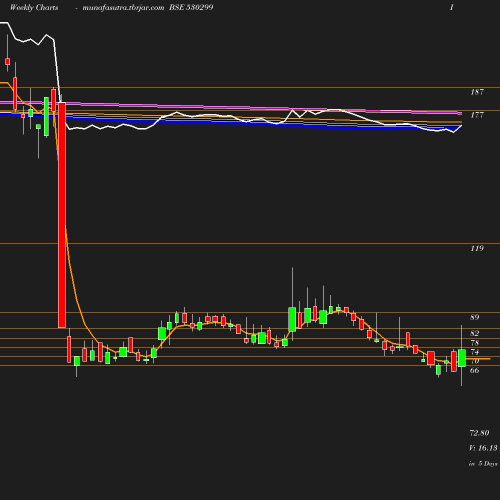The height and width of the screenshot is (500, 500).
Task: Click the "Weekly Charts" title text
Action: 34,7
